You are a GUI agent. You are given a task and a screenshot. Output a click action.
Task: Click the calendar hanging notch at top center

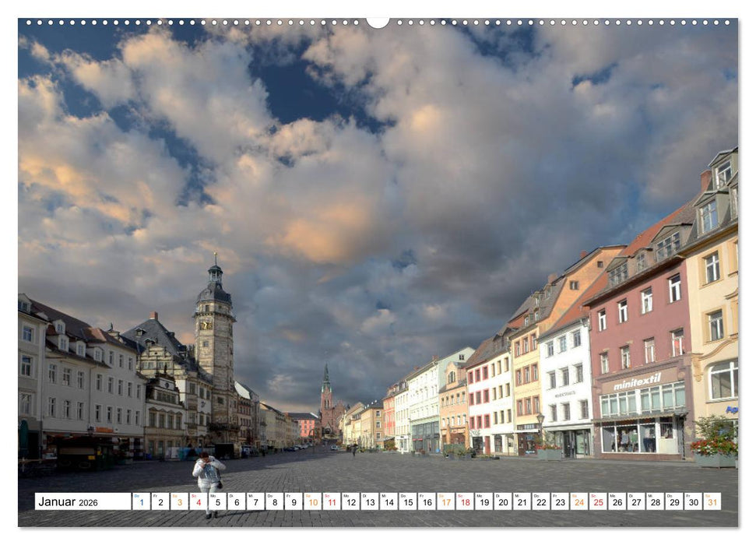378,22
